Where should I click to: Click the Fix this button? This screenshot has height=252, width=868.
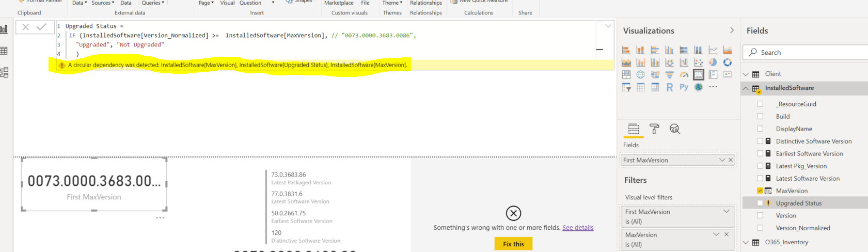tap(513, 244)
